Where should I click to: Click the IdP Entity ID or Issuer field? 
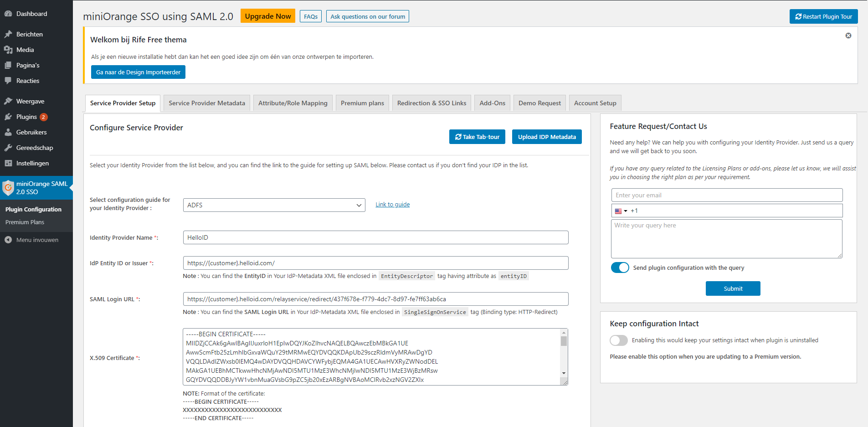375,263
